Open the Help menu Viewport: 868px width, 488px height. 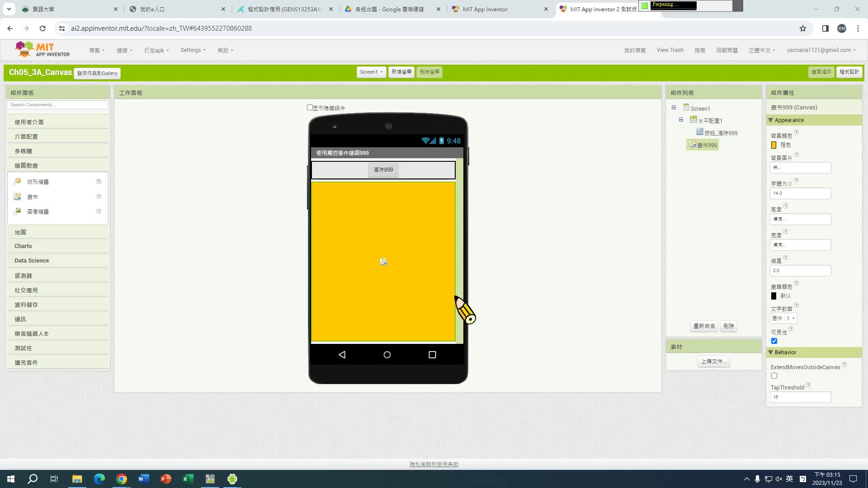click(225, 51)
